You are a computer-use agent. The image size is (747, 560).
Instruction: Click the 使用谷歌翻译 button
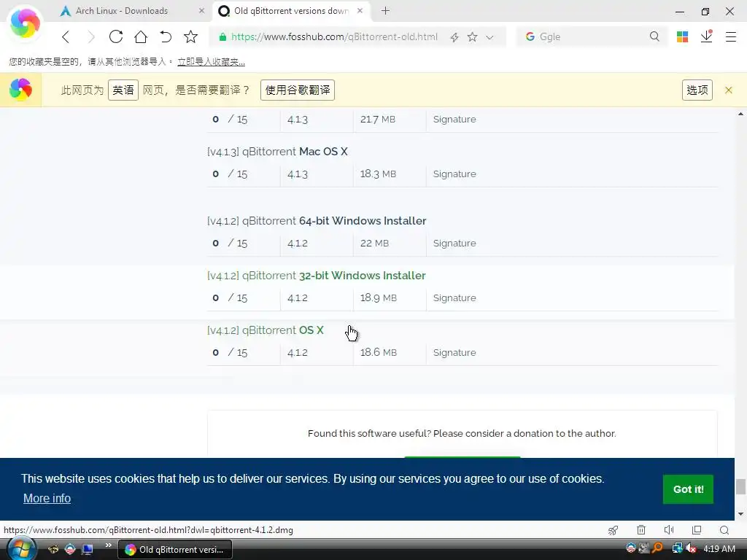[x=298, y=90]
